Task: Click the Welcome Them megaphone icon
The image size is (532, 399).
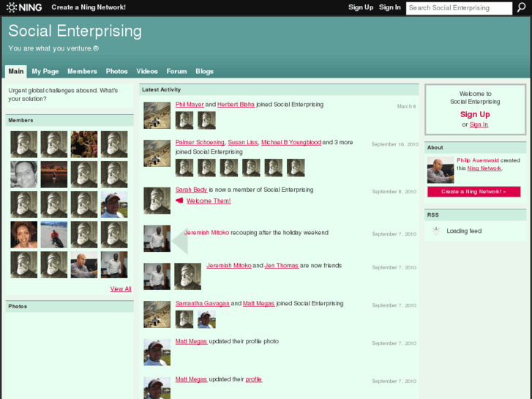Action: (x=179, y=201)
